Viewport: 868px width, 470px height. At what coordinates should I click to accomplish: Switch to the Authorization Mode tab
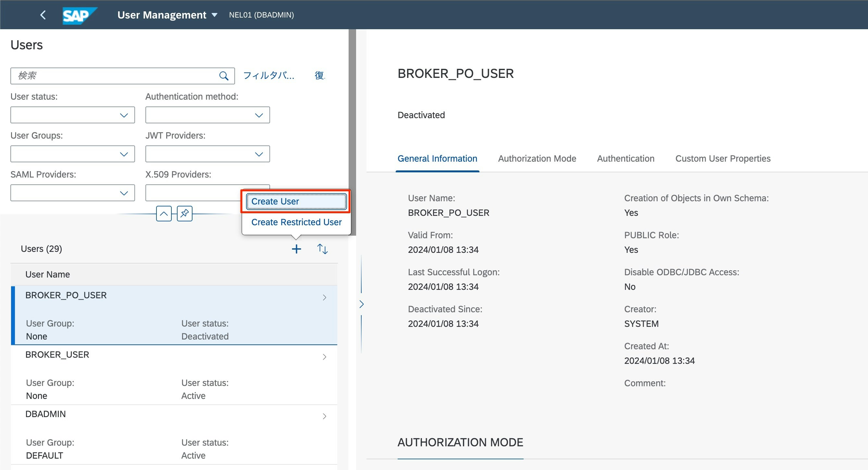point(537,158)
